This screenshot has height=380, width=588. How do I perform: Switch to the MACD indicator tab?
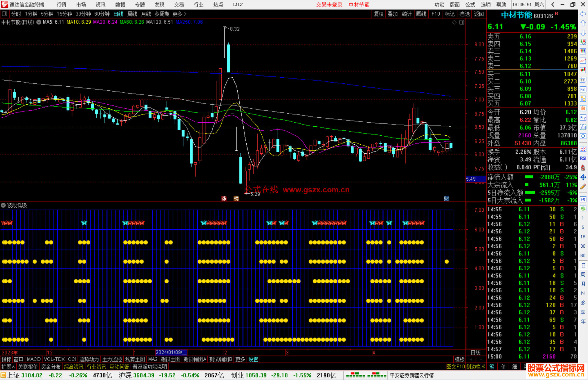pos(34,359)
